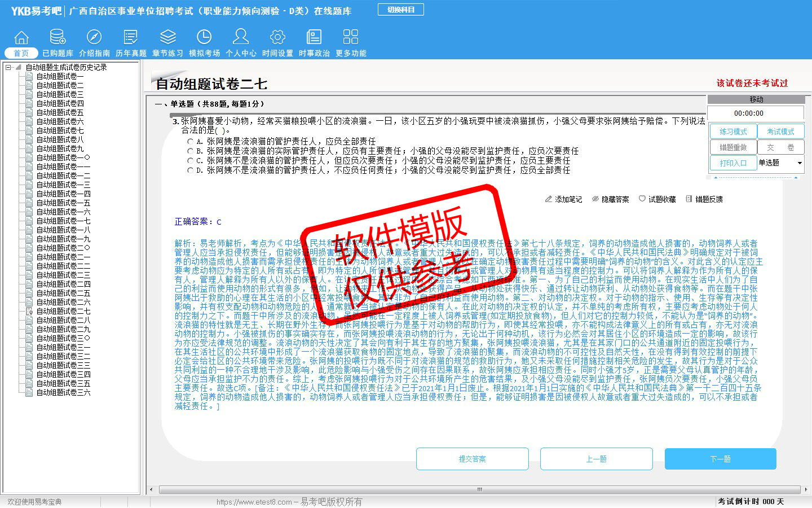Choose answer option D radio button
The width and height of the screenshot is (812, 508).
pyautogui.click(x=191, y=170)
